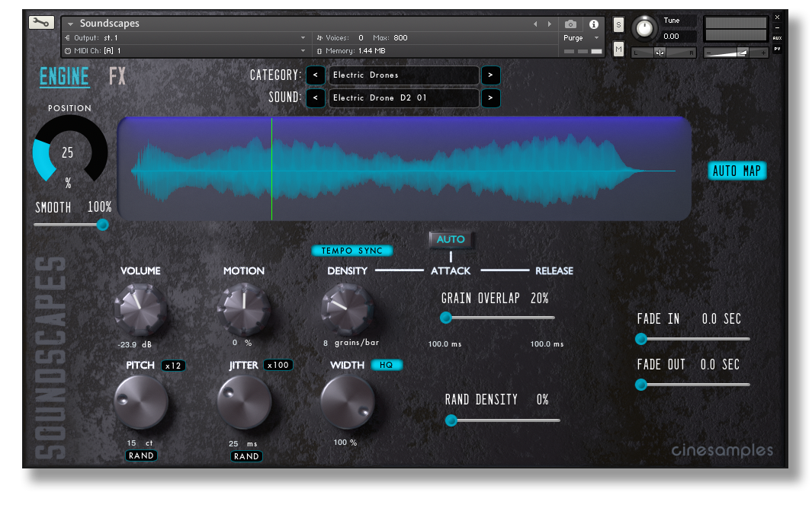Mute the instrument with M button
This screenshot has height=505, width=812.
pyautogui.click(x=618, y=50)
